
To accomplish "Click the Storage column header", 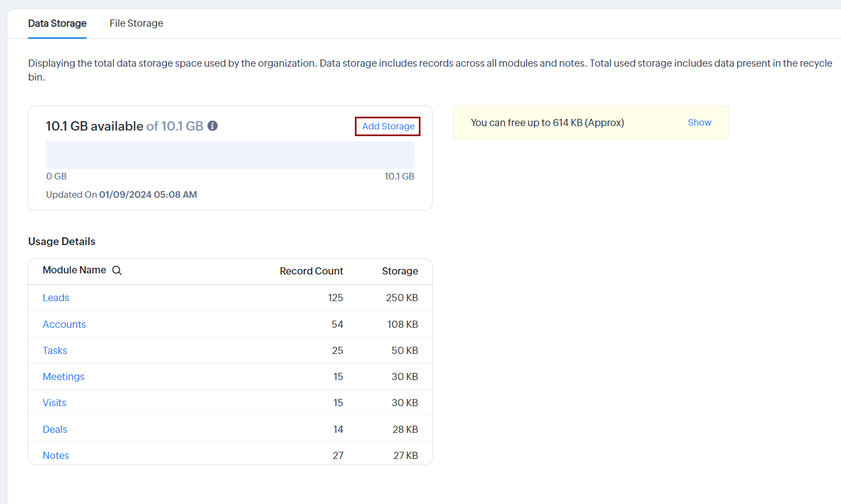I will click(400, 271).
